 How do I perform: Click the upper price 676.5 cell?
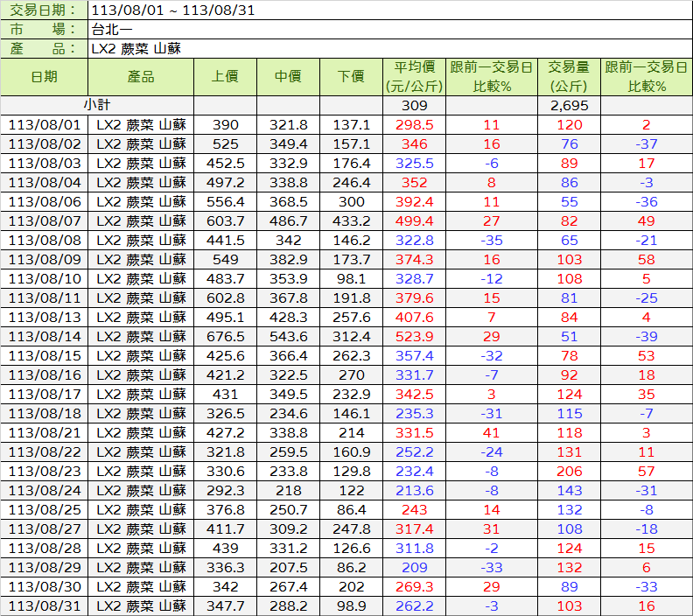(225, 337)
